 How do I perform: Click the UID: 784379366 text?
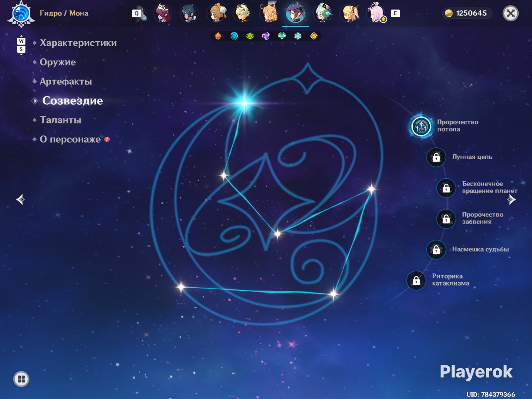pyautogui.click(x=490, y=394)
